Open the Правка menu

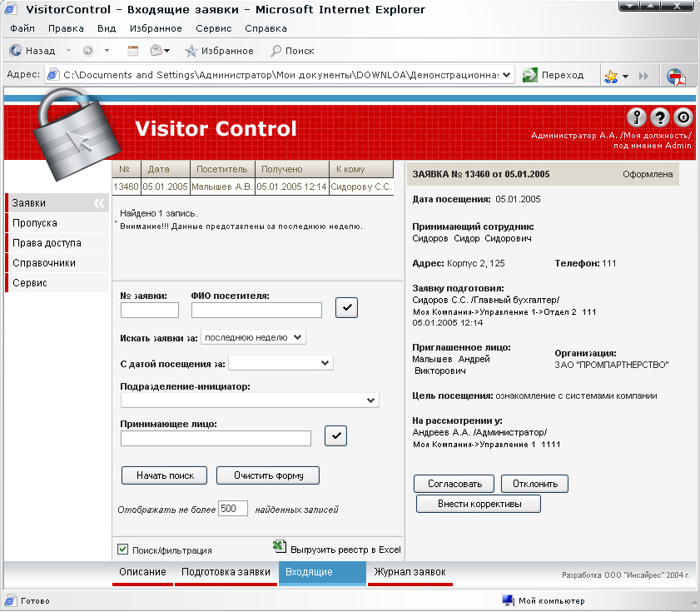66,28
